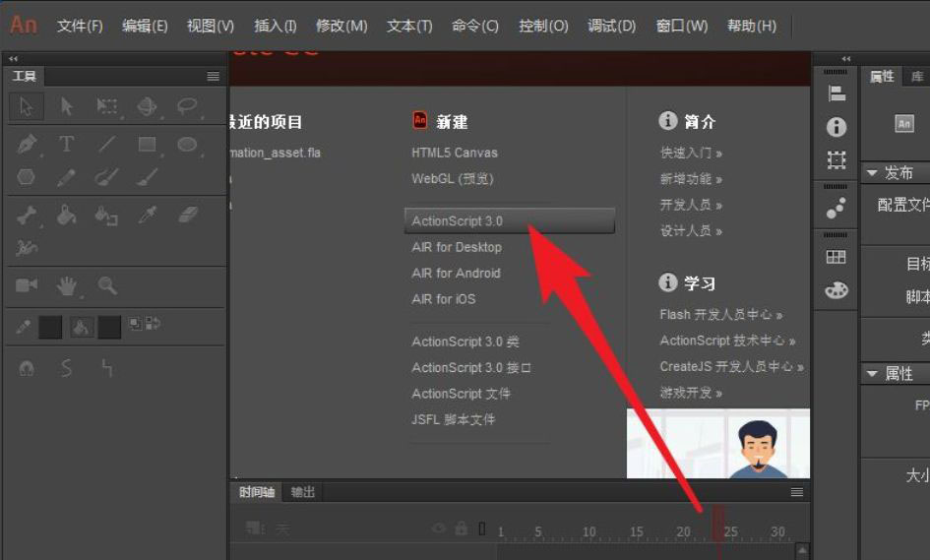Select the Pencil tool
The height and width of the screenshot is (560, 930).
[67, 177]
